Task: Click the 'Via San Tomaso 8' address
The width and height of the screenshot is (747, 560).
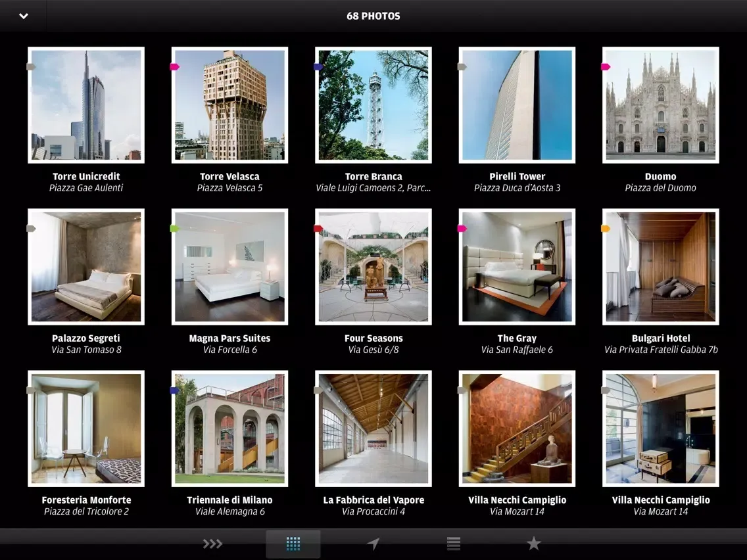Action: coord(86,350)
